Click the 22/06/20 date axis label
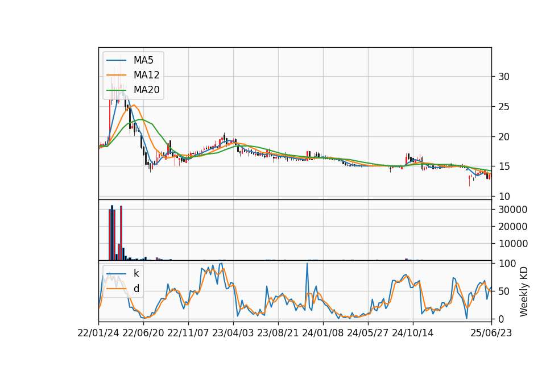This screenshot has width=546, height=392. coord(143,333)
